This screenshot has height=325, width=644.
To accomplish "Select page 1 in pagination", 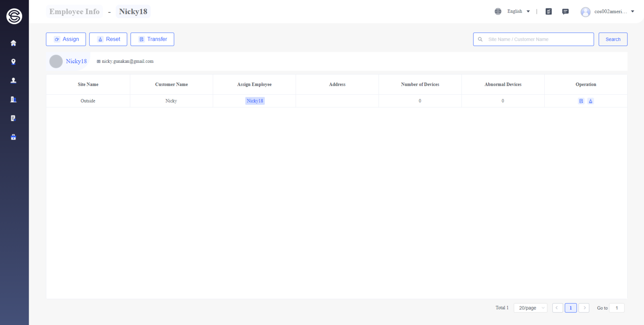I will [570, 308].
